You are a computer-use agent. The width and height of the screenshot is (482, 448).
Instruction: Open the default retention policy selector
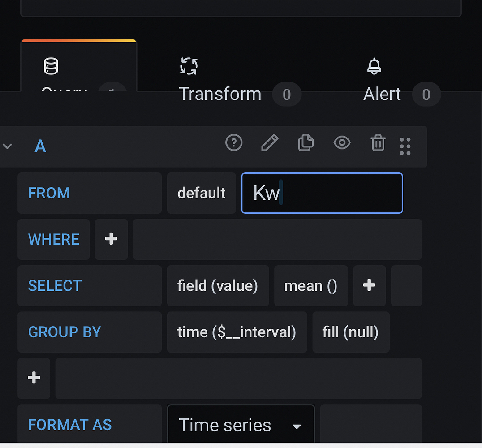tap(201, 193)
